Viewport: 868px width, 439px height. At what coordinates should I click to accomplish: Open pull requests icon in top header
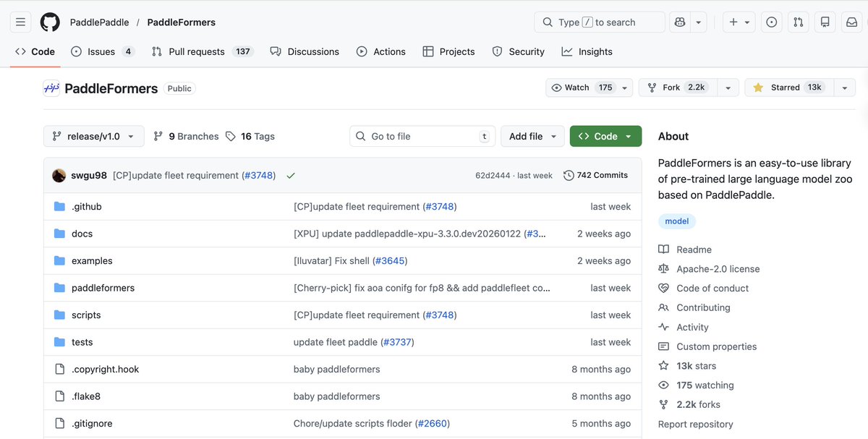tap(799, 22)
